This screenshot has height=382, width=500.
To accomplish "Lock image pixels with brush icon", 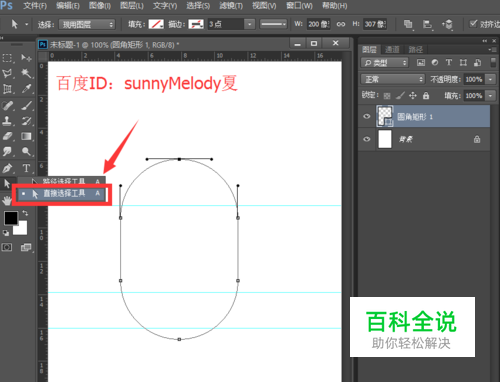I will (400, 96).
